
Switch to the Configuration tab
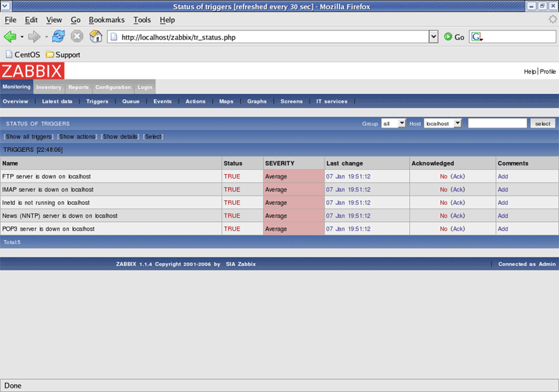[x=113, y=87]
